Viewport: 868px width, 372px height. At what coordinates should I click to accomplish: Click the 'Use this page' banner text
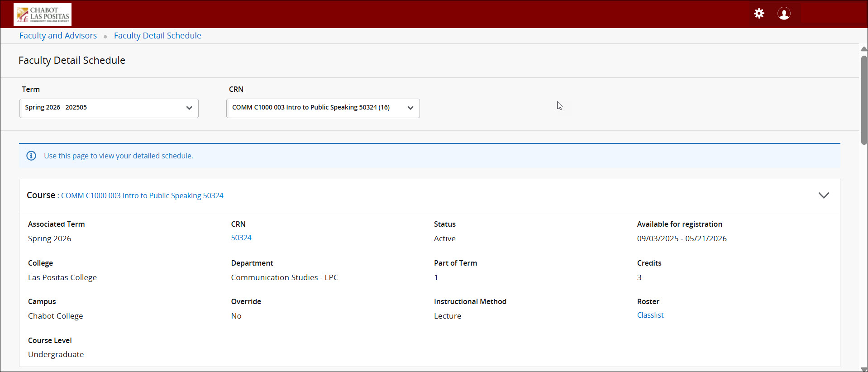pyautogui.click(x=119, y=156)
